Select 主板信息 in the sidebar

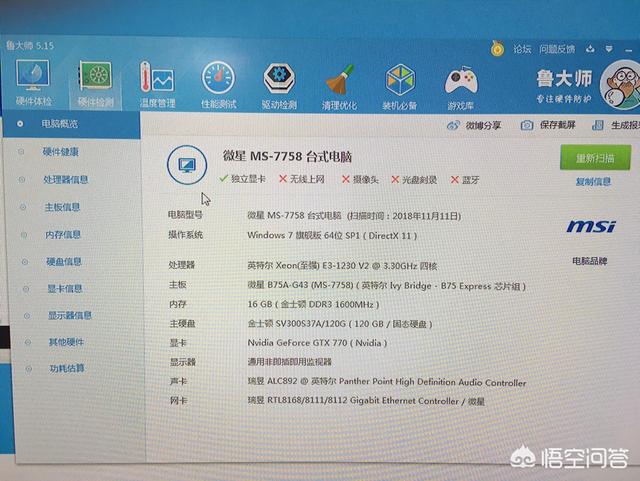pos(62,207)
